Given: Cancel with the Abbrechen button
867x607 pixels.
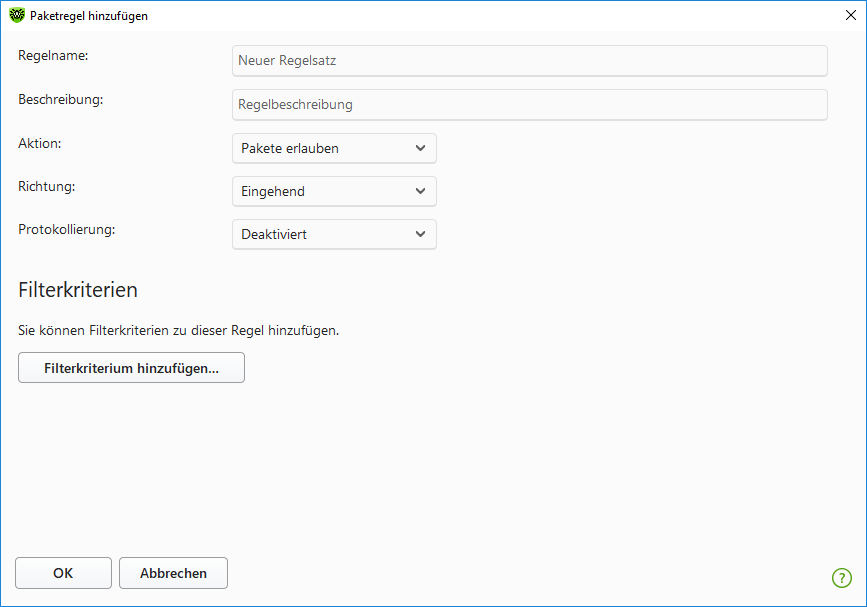Looking at the screenshot, I should pyautogui.click(x=173, y=573).
